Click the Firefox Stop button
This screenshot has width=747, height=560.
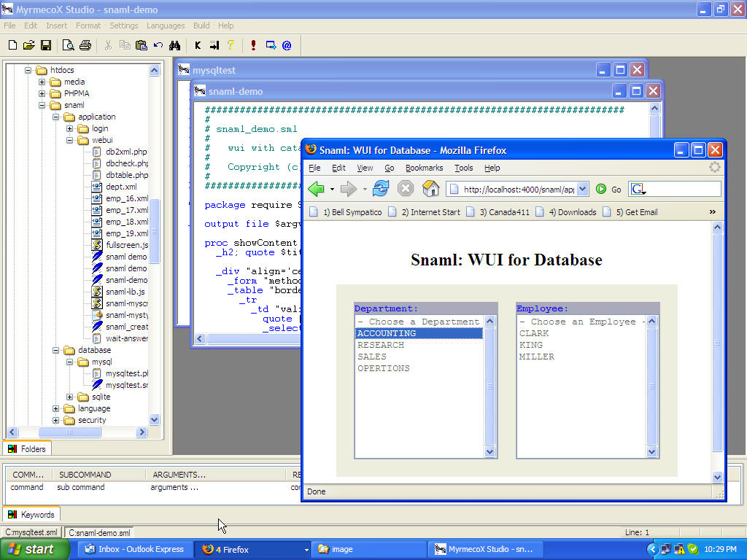(x=406, y=189)
